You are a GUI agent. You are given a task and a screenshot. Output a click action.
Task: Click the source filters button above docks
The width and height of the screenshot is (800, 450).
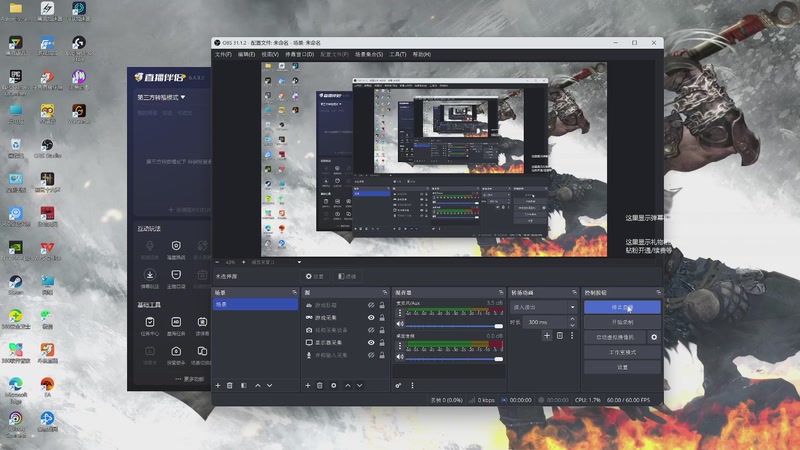point(347,276)
